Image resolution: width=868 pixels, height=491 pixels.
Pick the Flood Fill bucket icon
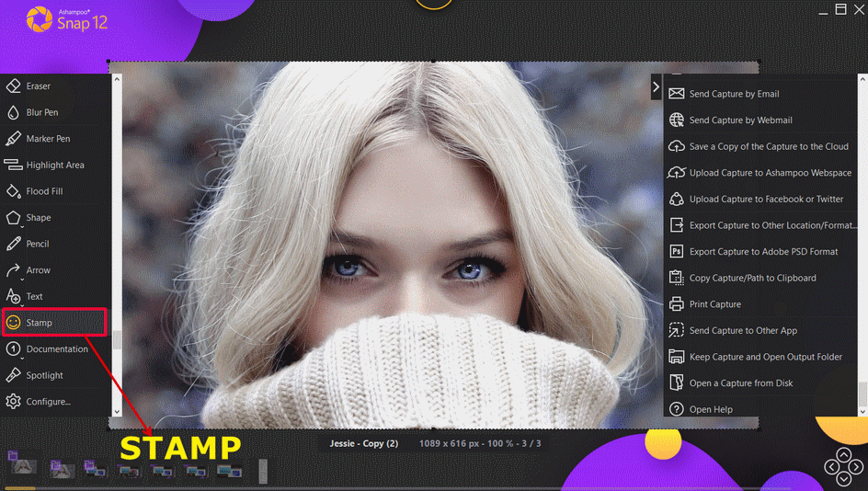point(13,191)
